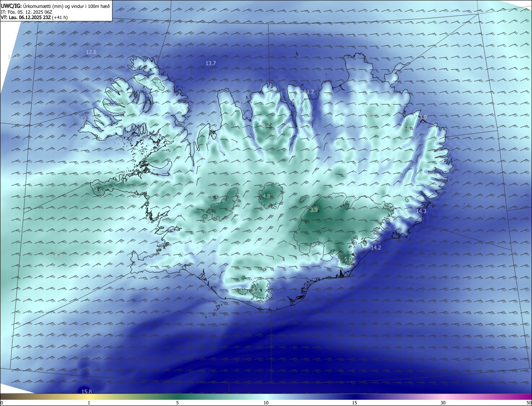Screen dimensions: 532x406
Task: Click the 7.9 value label
Action: (x=371, y=114)
